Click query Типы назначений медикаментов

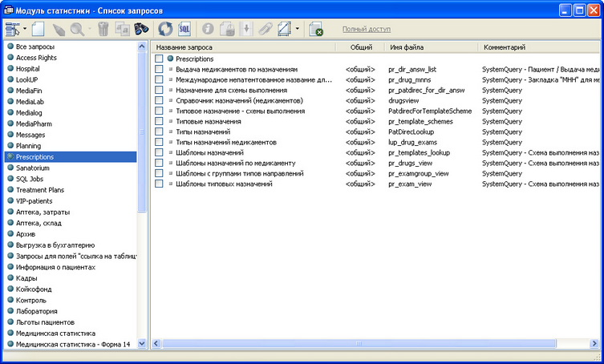(226, 142)
